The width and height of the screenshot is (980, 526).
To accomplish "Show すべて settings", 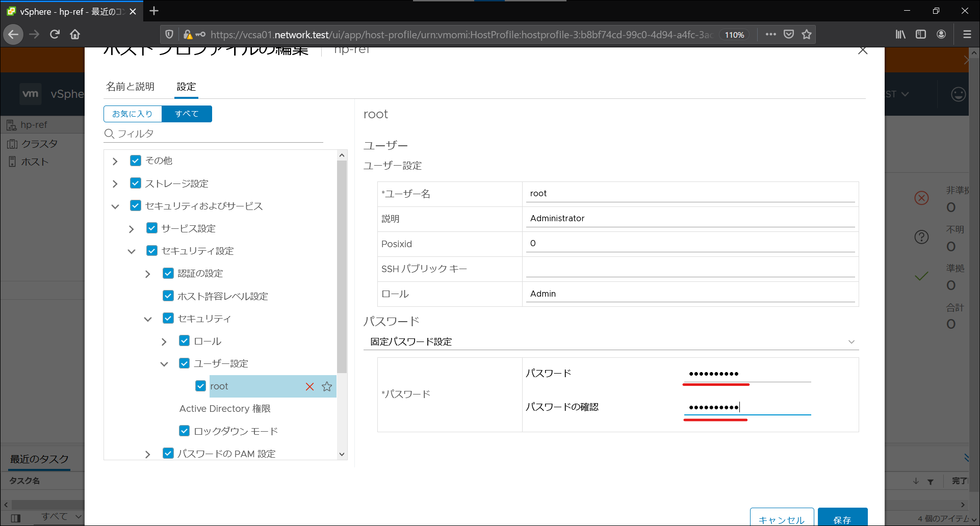I will [x=187, y=114].
